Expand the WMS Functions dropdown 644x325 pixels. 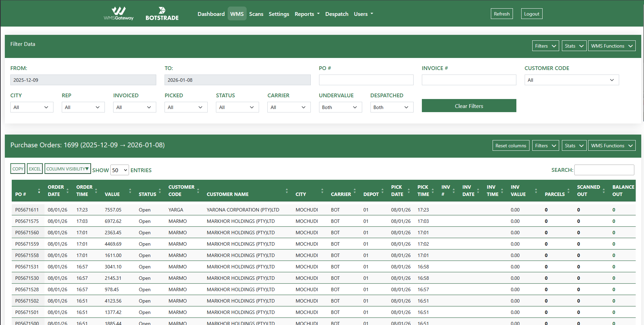(x=612, y=46)
